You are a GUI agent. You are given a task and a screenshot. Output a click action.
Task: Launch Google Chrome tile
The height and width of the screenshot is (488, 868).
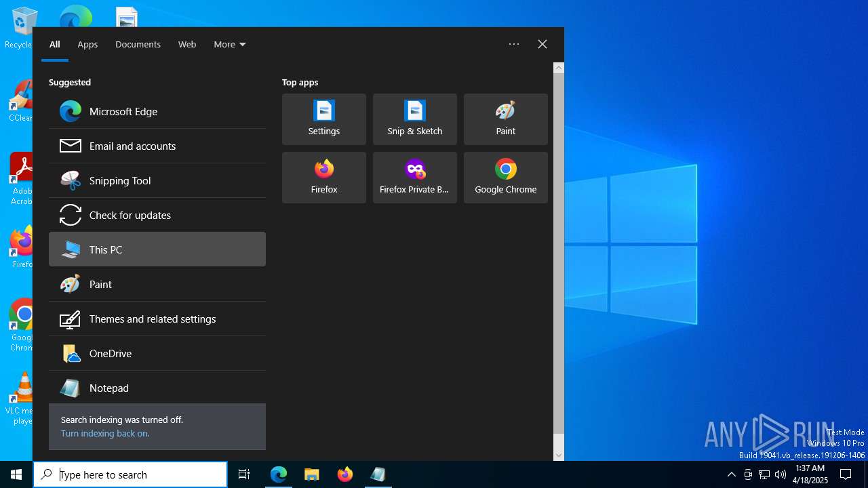click(506, 178)
